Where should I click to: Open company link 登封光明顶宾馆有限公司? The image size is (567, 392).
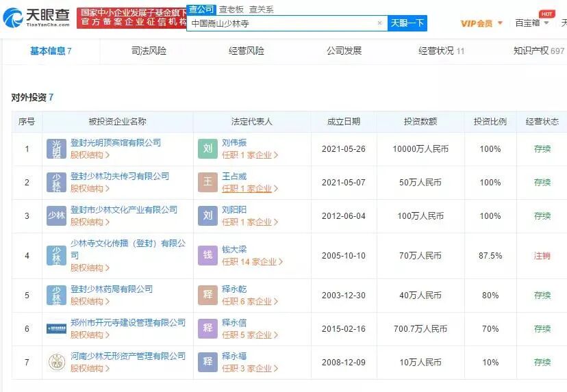pos(116,143)
